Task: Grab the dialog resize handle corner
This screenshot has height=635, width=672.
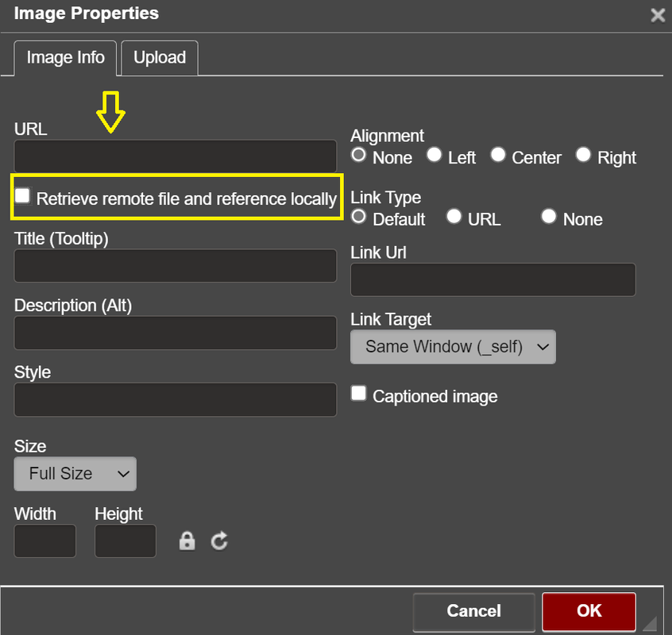Action: coord(650,622)
